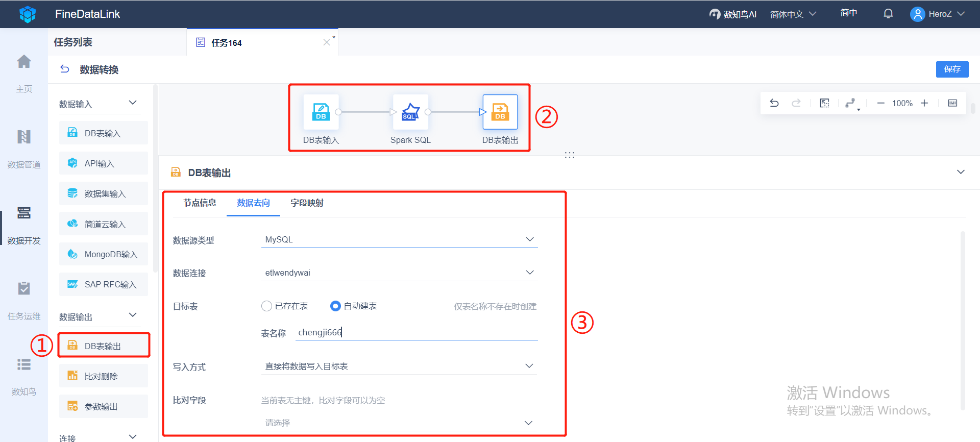Click the 表名称 input field
Screen dimensions: 980x442
pyautogui.click(x=416, y=333)
